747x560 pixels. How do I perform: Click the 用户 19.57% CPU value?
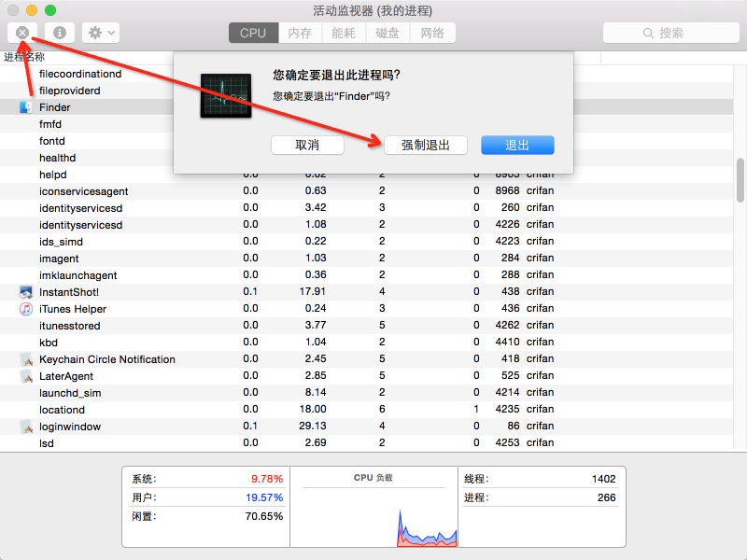pos(264,497)
